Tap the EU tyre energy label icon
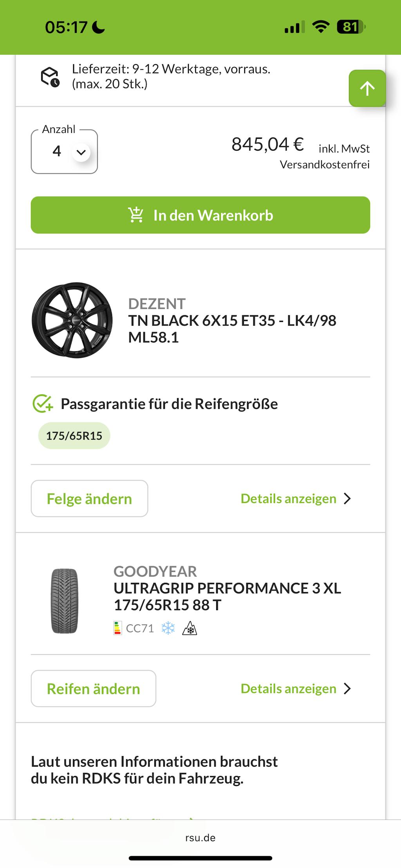401x868 pixels. [117, 628]
